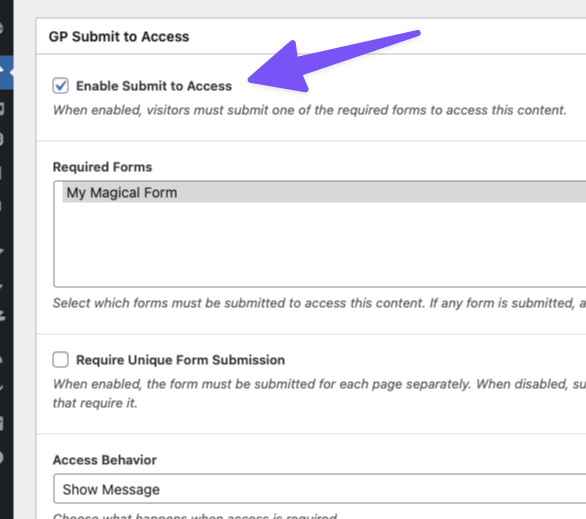Screen dimensions: 586x519
Task: Open the Access Behavior Show Message dropdown
Action: [320, 489]
